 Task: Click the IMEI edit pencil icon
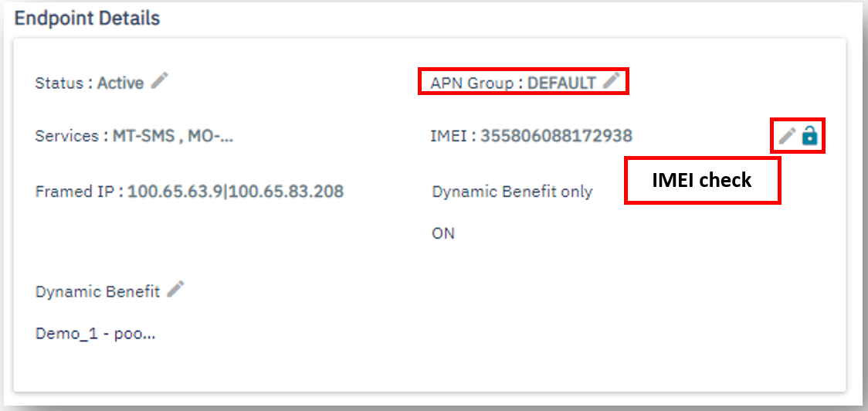tap(787, 137)
